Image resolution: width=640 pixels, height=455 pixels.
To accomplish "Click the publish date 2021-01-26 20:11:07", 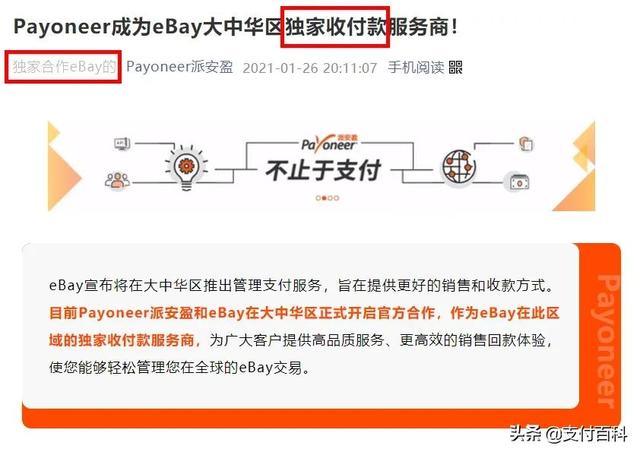I will [310, 68].
